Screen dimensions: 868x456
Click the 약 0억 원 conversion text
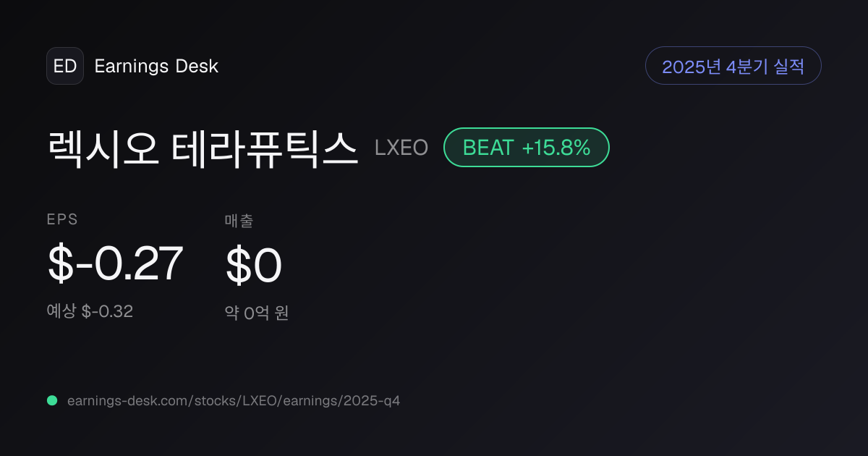257,313
